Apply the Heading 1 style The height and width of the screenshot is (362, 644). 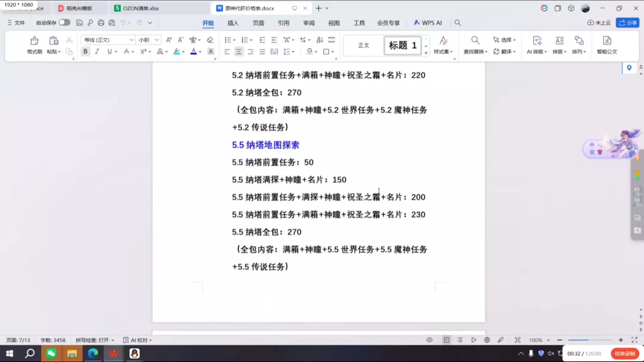(402, 45)
